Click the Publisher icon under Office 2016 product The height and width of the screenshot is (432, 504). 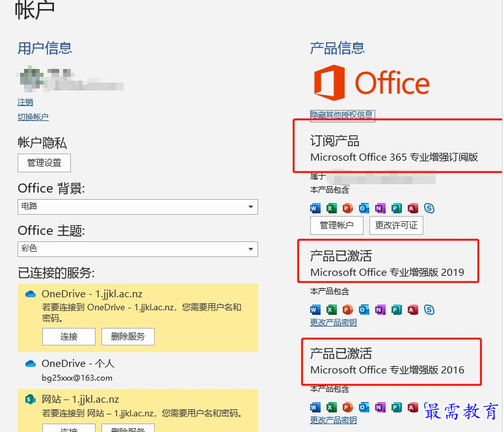397,407
